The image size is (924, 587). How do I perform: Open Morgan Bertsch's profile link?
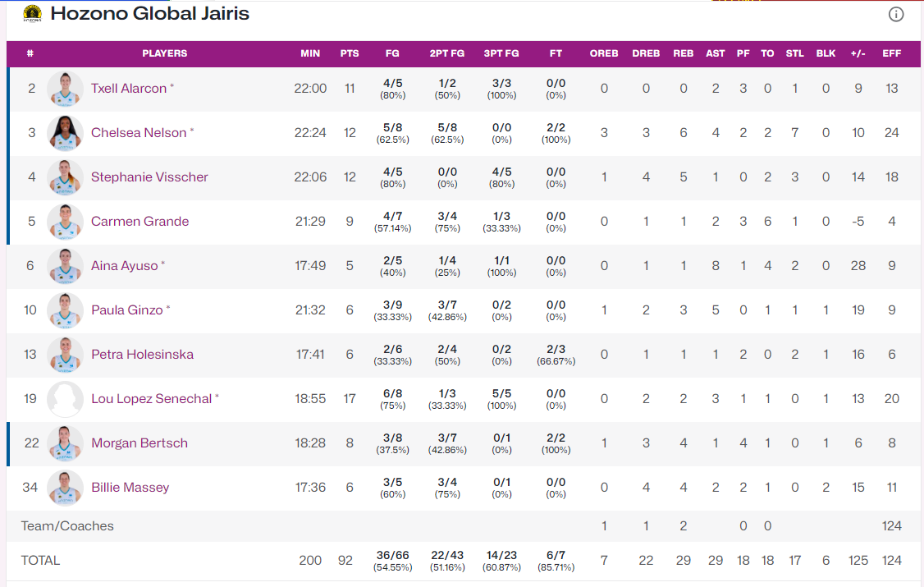[140, 443]
